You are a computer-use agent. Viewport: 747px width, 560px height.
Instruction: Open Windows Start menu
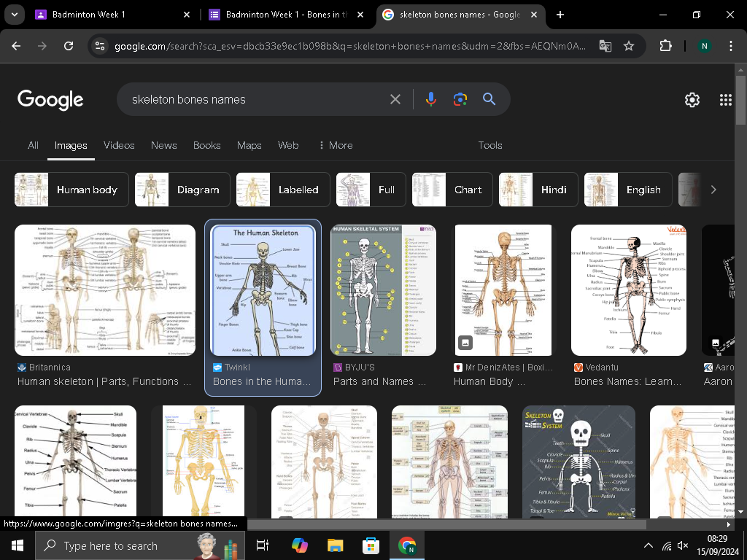coord(18,545)
